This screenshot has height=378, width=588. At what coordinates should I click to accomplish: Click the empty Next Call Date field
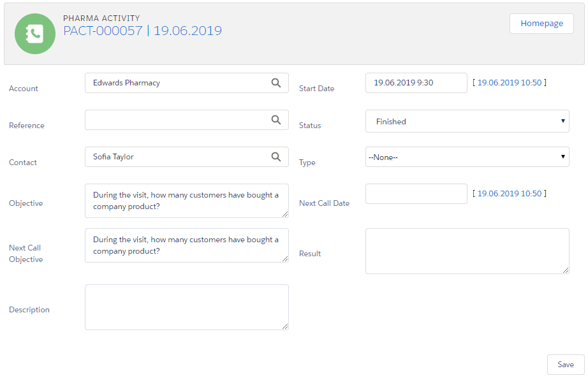pyautogui.click(x=416, y=194)
